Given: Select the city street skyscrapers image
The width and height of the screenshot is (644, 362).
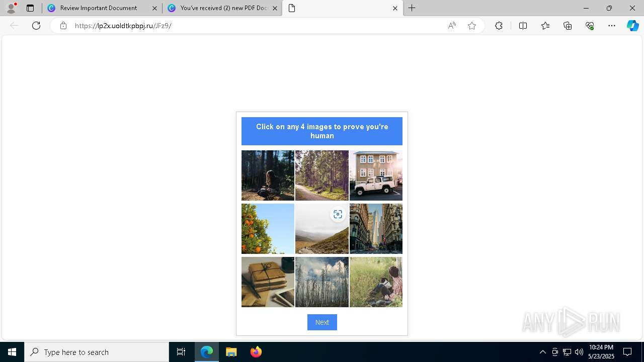Looking at the screenshot, I should point(376,229).
